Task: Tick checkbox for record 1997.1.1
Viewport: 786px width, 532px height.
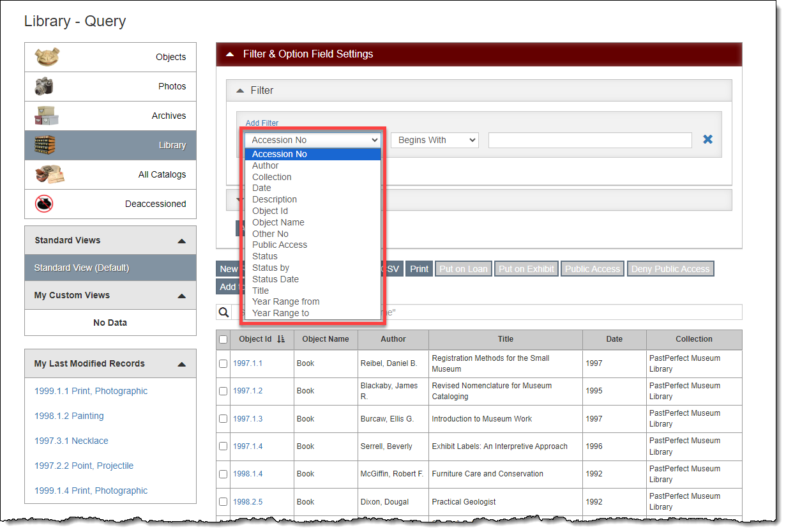Action: click(x=223, y=363)
